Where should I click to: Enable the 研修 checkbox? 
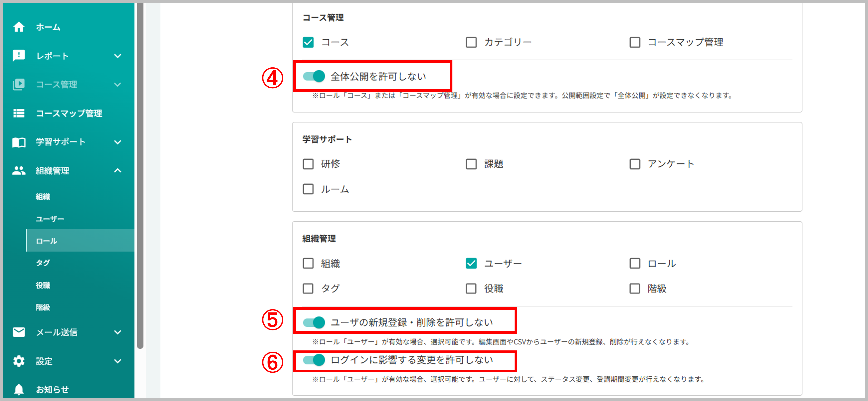pos(308,164)
